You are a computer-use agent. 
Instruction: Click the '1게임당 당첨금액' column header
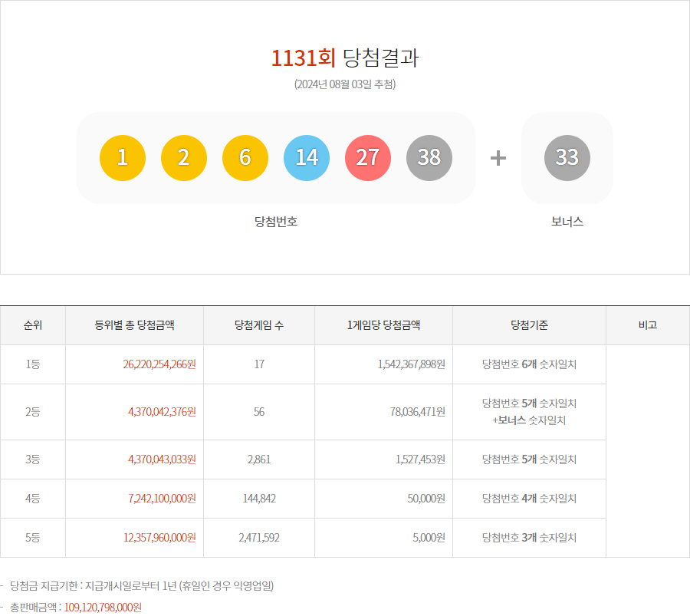[x=383, y=325]
